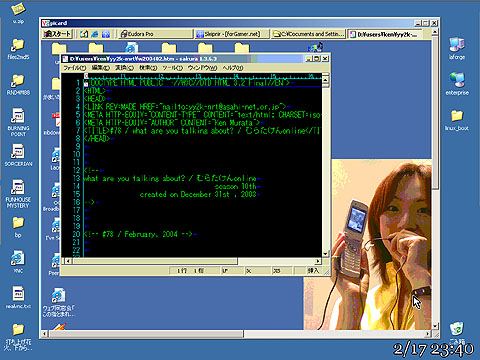Click line 1 DOCTYPE HTML PUBLIC text

point(188,83)
